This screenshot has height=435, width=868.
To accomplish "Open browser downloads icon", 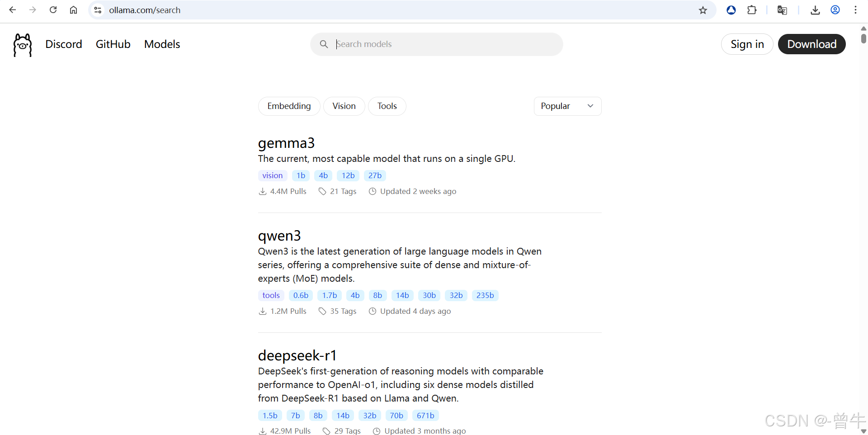I will 815,10.
